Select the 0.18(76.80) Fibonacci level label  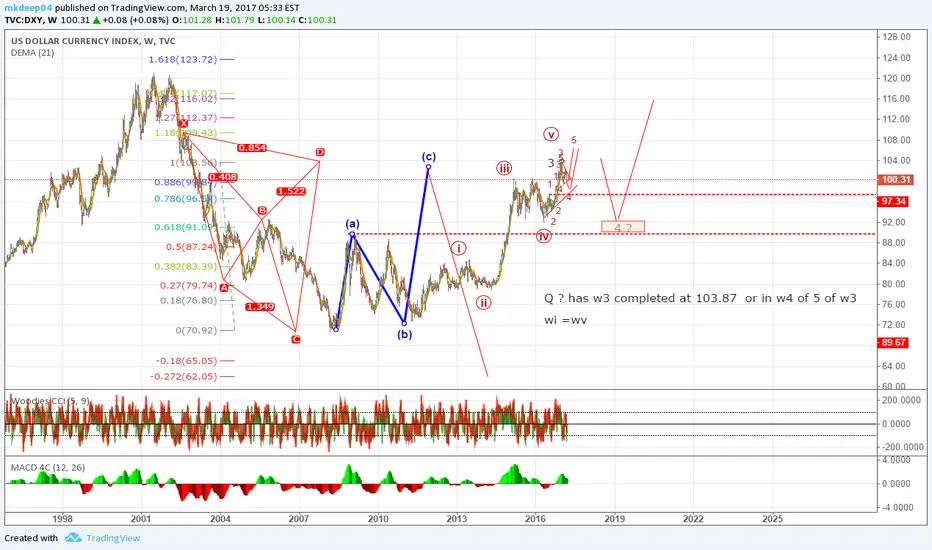tap(188, 301)
